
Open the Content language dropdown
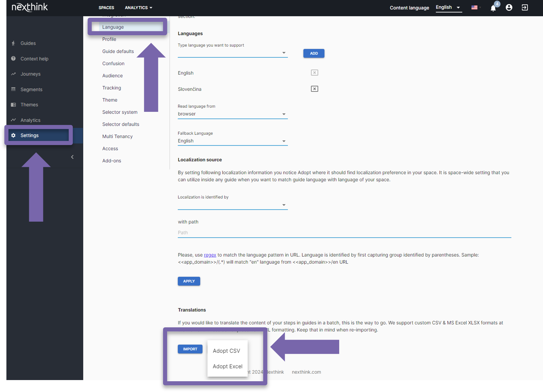pos(448,8)
